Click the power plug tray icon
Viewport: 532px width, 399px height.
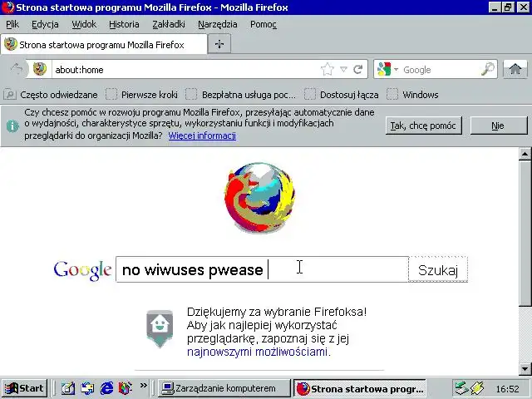click(478, 388)
